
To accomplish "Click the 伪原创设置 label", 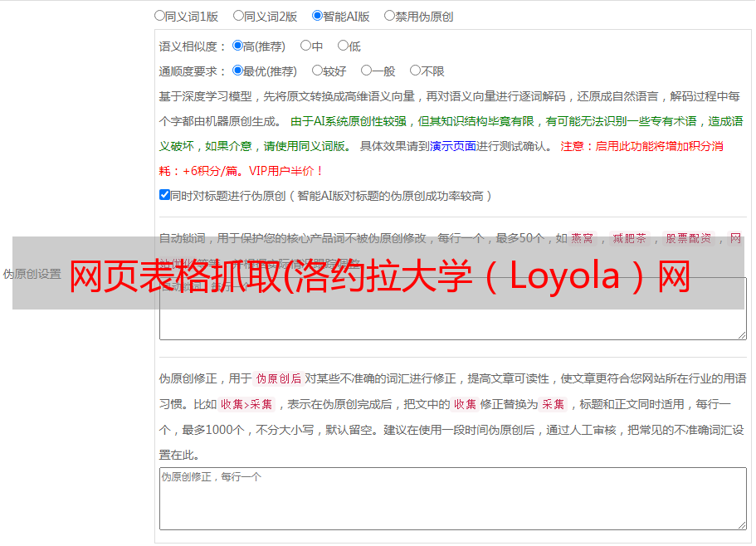I will point(32,274).
